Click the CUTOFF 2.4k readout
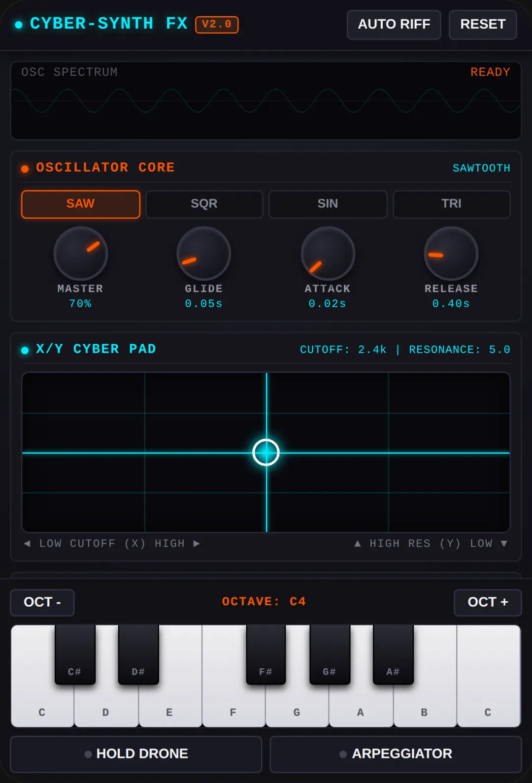 coord(343,350)
